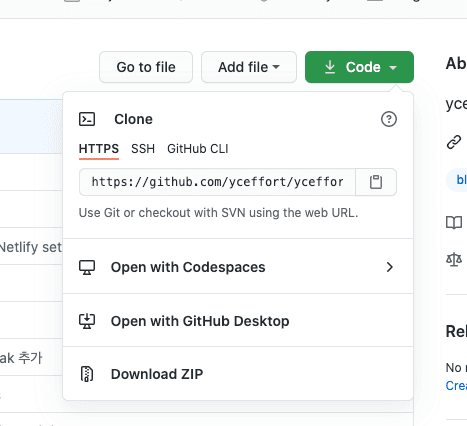The height and width of the screenshot is (426, 467).
Task: Click the ZIP file icon
Action: (x=87, y=374)
